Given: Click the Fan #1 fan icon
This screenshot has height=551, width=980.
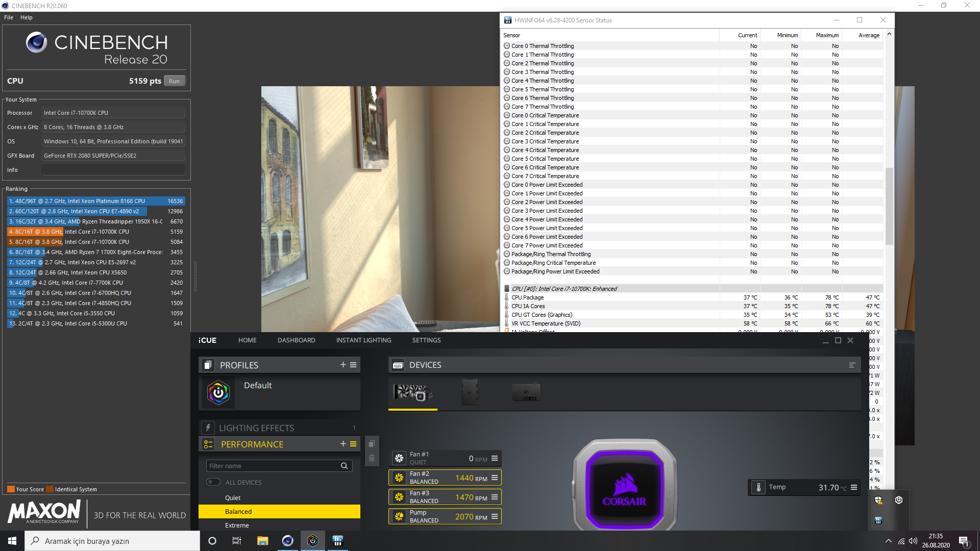Looking at the screenshot, I should pos(399,458).
